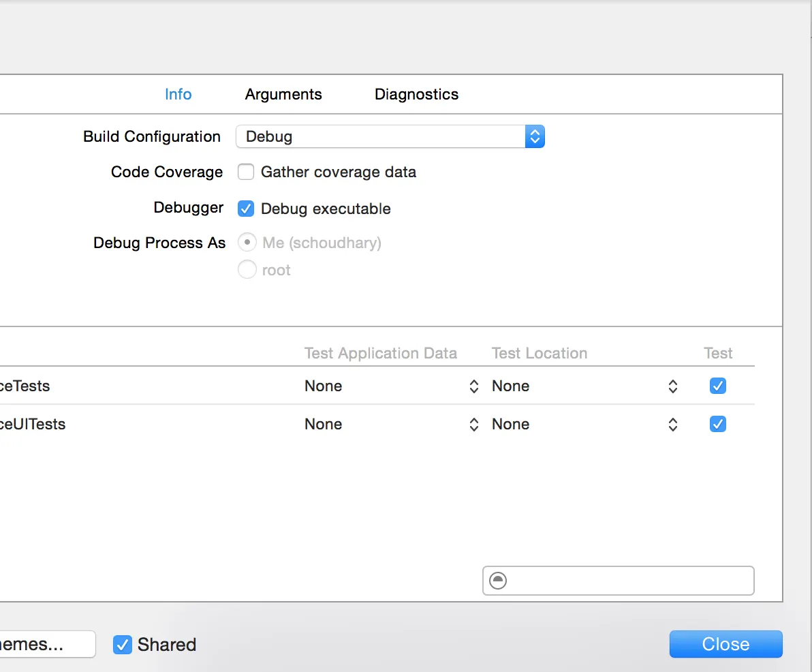The image size is (812, 672).
Task: Uncheck the Debug executable checkbox
Action: (x=246, y=209)
